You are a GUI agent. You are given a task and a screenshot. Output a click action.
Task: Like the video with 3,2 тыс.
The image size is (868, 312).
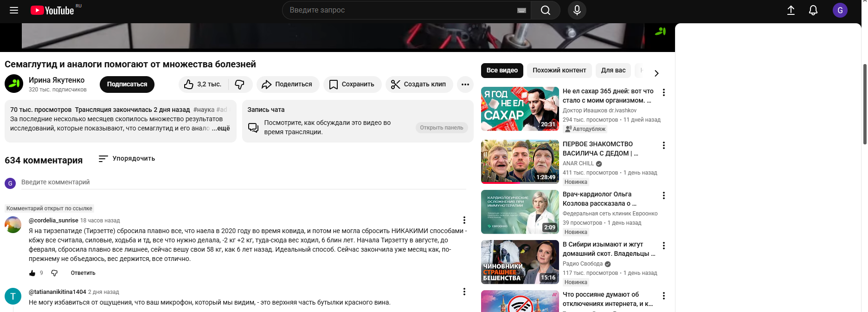pyautogui.click(x=203, y=84)
